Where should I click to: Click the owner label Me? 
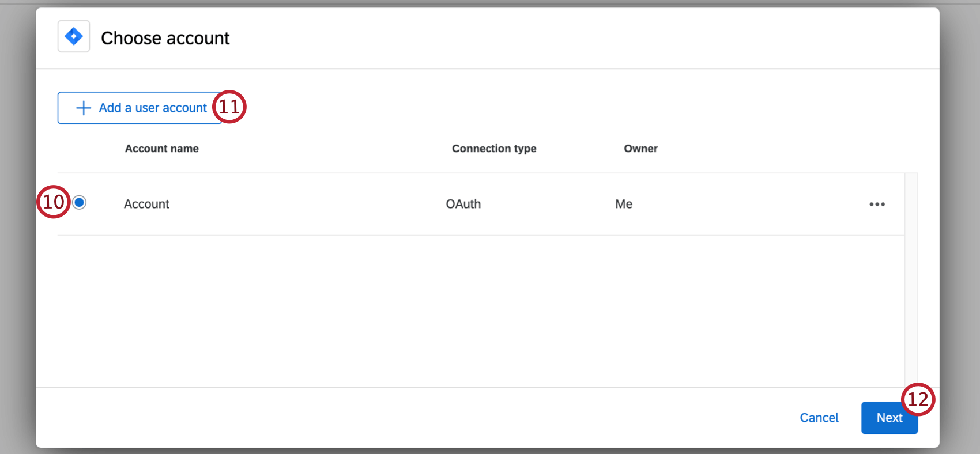point(623,204)
